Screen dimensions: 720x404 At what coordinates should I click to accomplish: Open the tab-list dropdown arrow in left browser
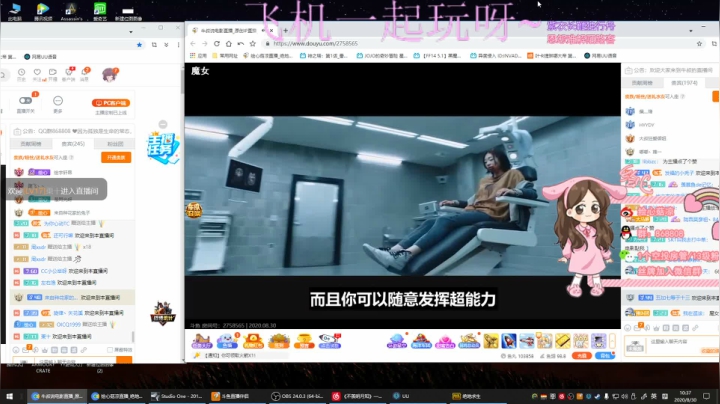point(131,32)
